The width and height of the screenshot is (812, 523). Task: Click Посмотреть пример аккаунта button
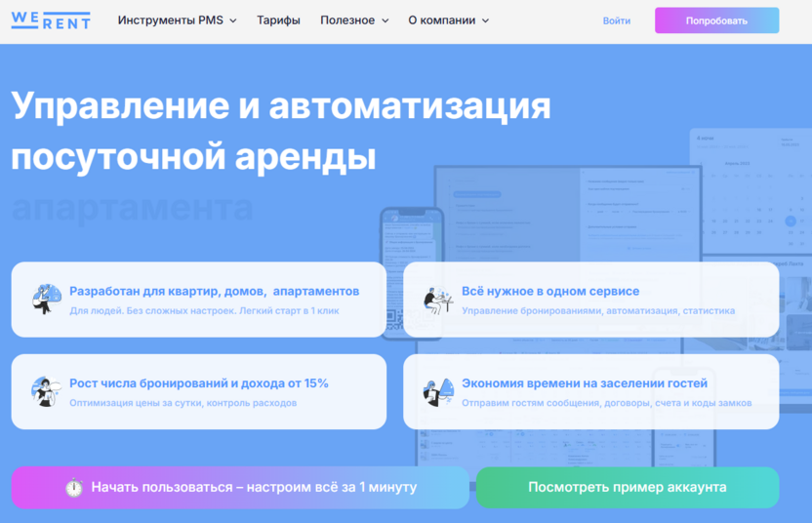point(628,487)
